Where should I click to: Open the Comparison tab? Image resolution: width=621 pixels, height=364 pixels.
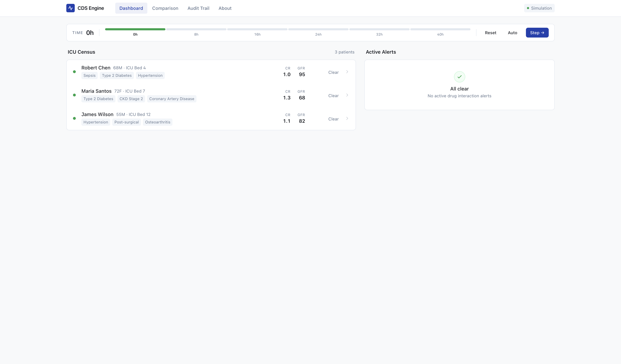(165, 8)
